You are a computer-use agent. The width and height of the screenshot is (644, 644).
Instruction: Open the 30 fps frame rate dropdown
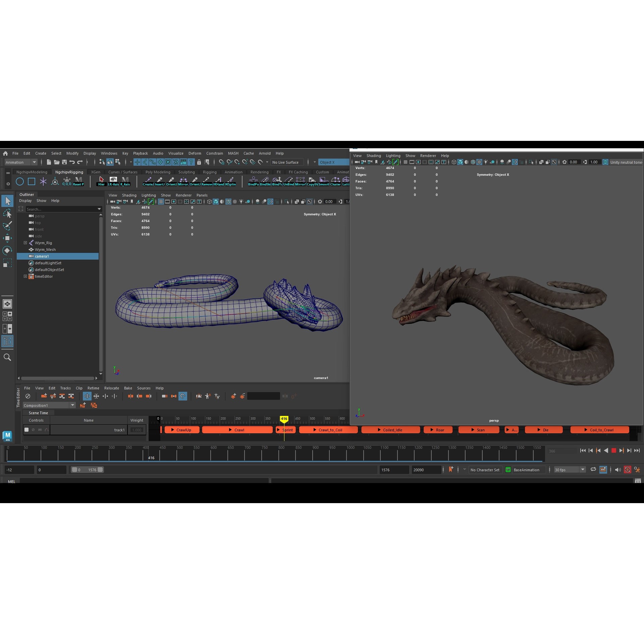coord(582,470)
